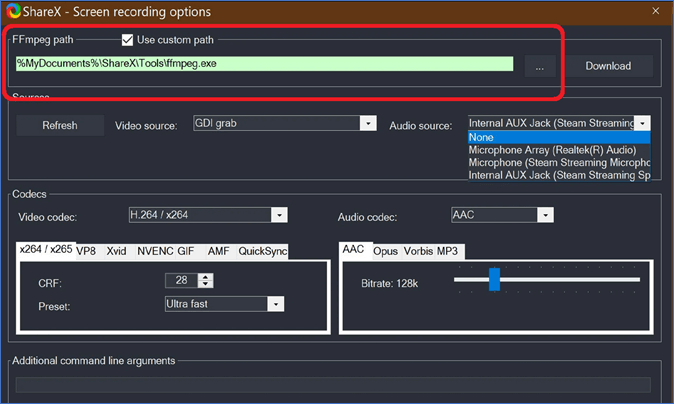Viewport: 674px width, 404px height.
Task: Select None in the audio source list
Action: click(559, 138)
